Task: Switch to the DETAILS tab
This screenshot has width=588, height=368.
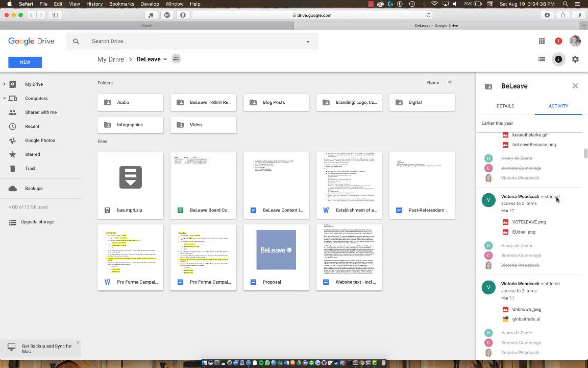Action: [x=505, y=106]
